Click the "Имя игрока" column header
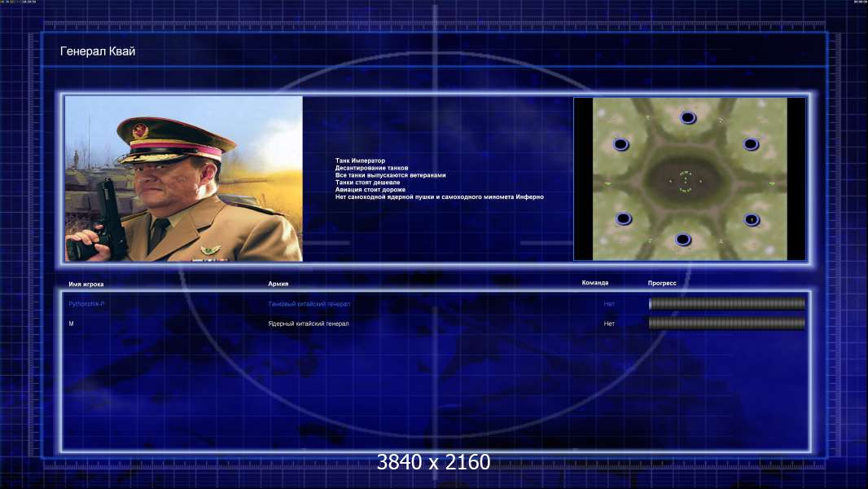 point(85,284)
